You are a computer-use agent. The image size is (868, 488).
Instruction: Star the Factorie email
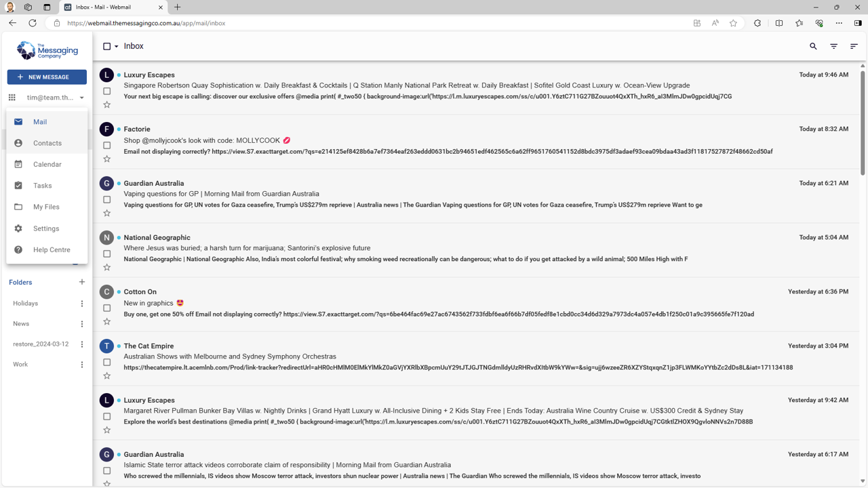pyautogui.click(x=106, y=159)
